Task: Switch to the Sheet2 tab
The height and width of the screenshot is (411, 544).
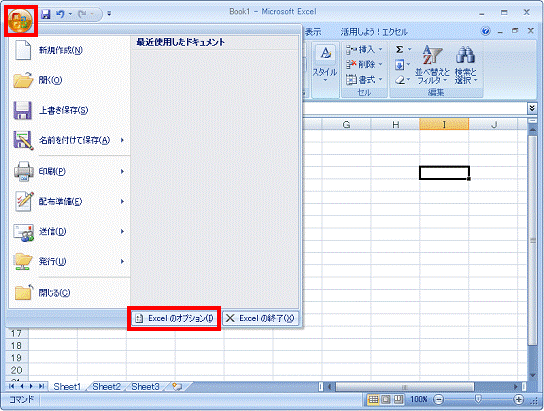Action: point(107,386)
